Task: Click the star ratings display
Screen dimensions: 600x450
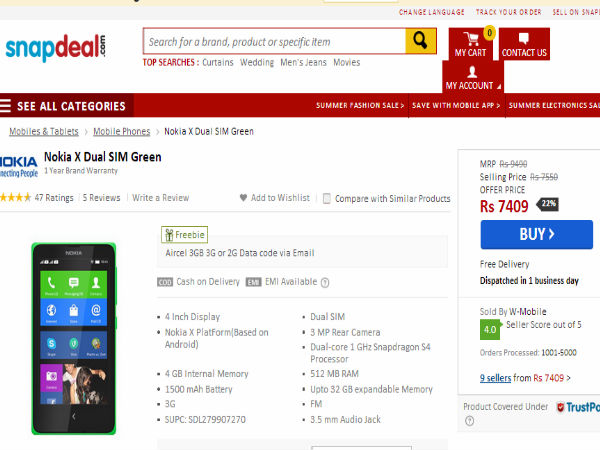Action: point(16,197)
